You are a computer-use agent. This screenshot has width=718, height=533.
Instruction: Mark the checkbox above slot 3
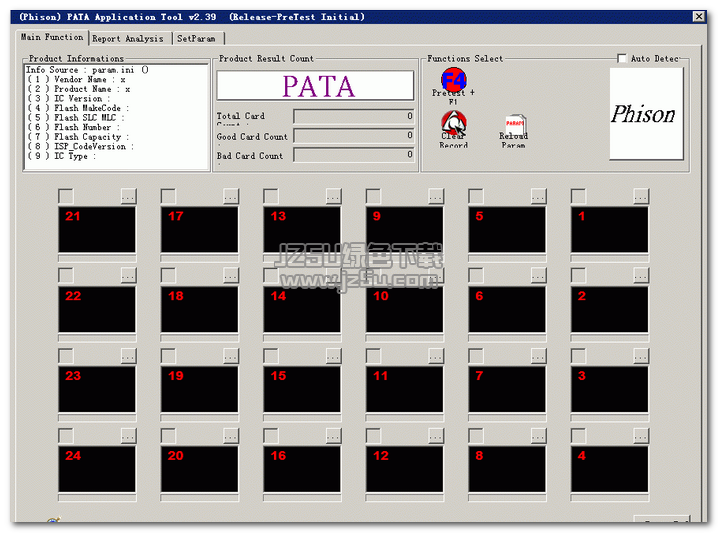coord(579,356)
